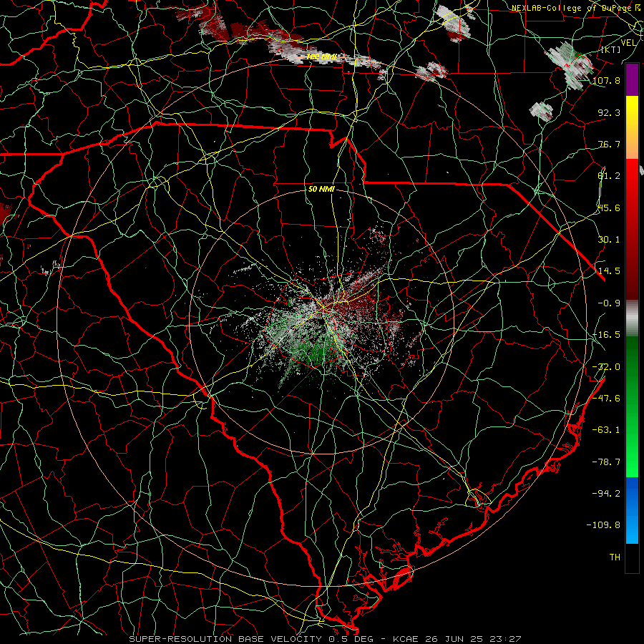Image resolution: width=644 pixels, height=644 pixels.
Task: Select the -63.1 value on velocity scale
Action: [606, 430]
